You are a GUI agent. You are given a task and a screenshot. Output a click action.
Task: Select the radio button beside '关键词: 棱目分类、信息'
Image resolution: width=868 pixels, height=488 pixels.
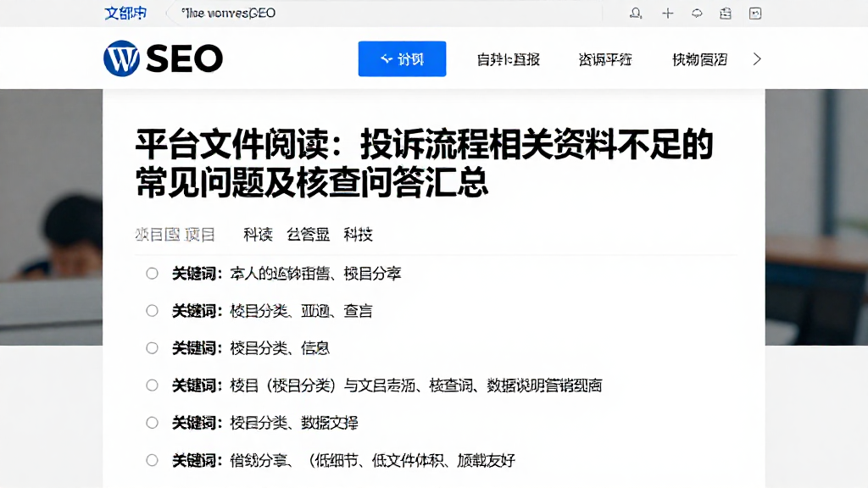[x=153, y=348]
